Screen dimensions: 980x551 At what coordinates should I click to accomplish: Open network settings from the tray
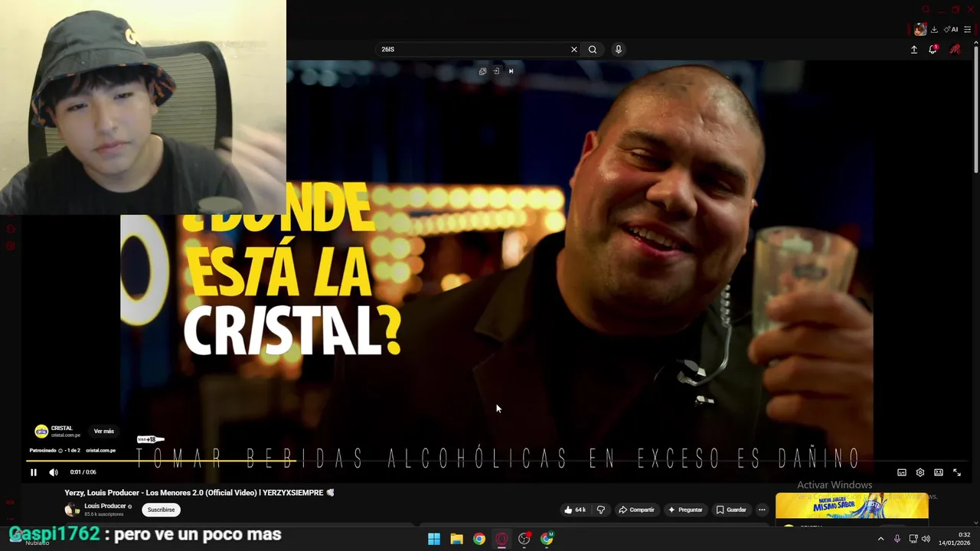click(x=913, y=539)
